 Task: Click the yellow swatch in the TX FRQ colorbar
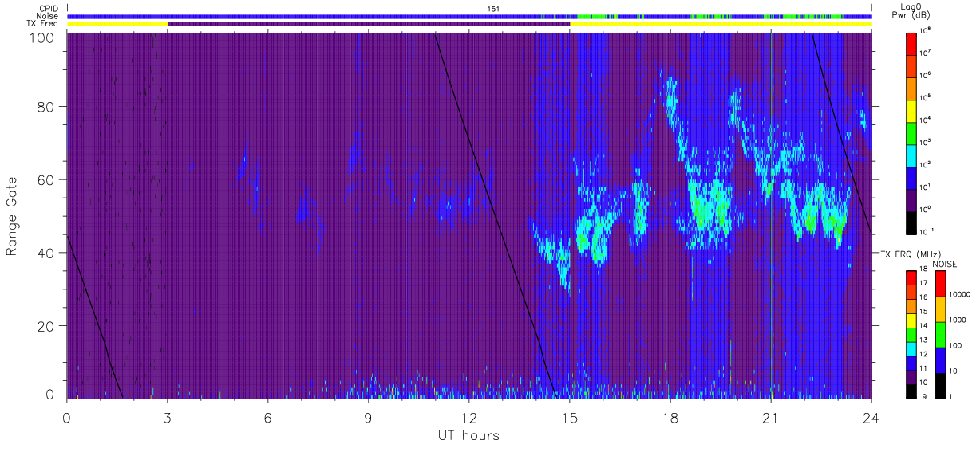[911, 320]
